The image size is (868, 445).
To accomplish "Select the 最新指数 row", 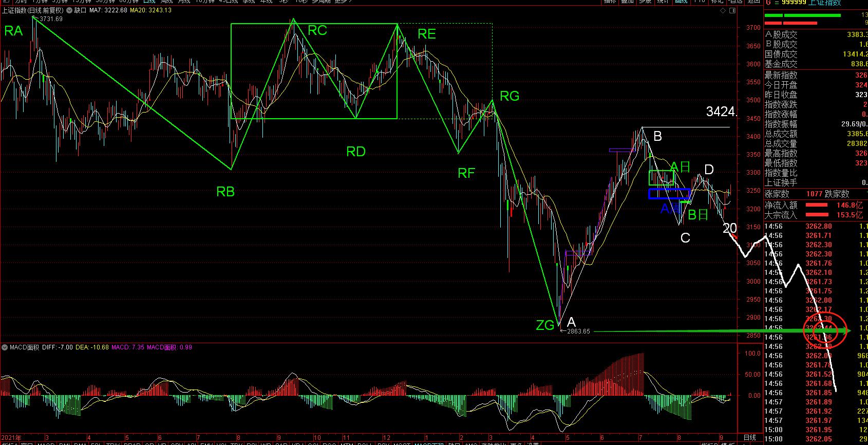I will 816,75.
